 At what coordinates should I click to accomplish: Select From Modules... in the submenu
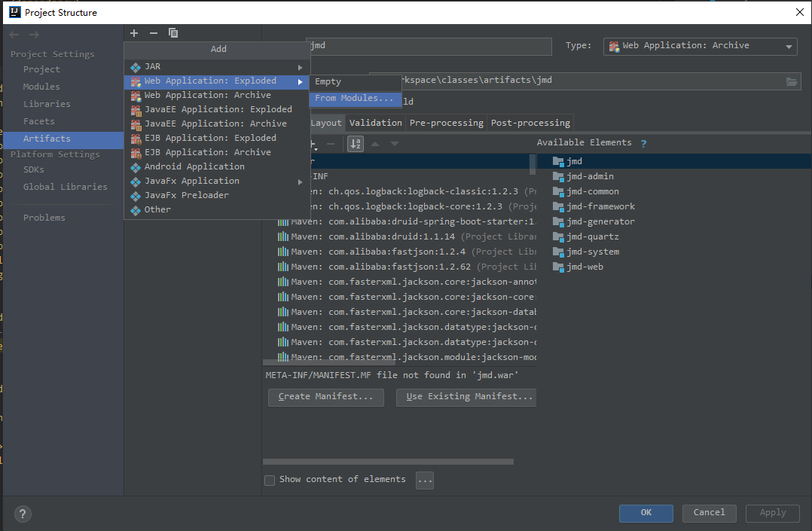pyautogui.click(x=356, y=99)
